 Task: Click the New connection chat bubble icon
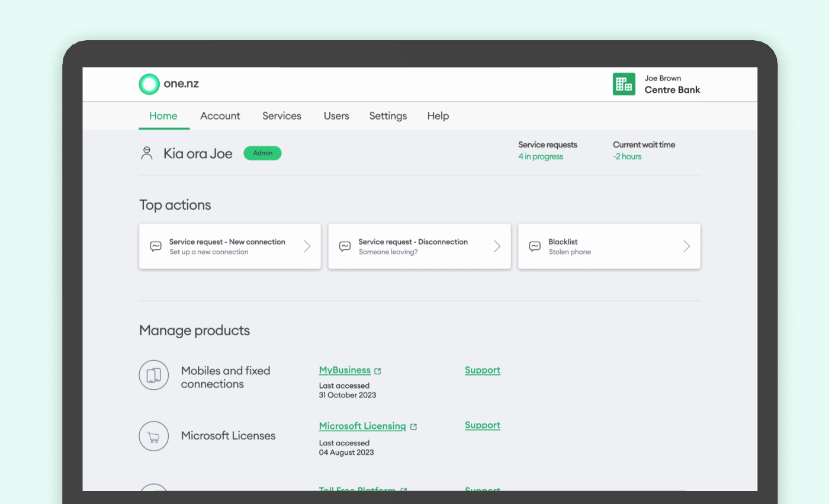(x=156, y=246)
